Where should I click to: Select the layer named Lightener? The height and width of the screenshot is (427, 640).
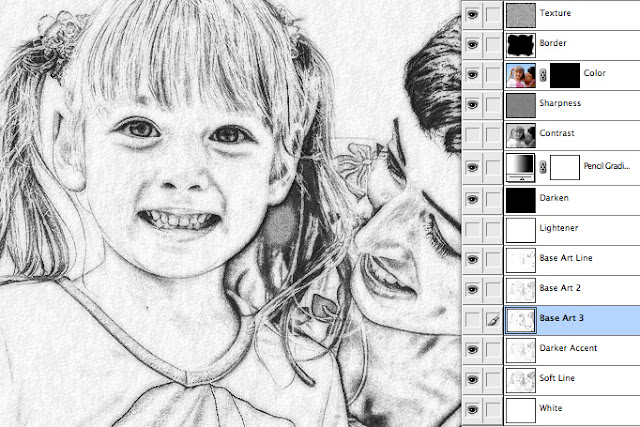coord(559,228)
